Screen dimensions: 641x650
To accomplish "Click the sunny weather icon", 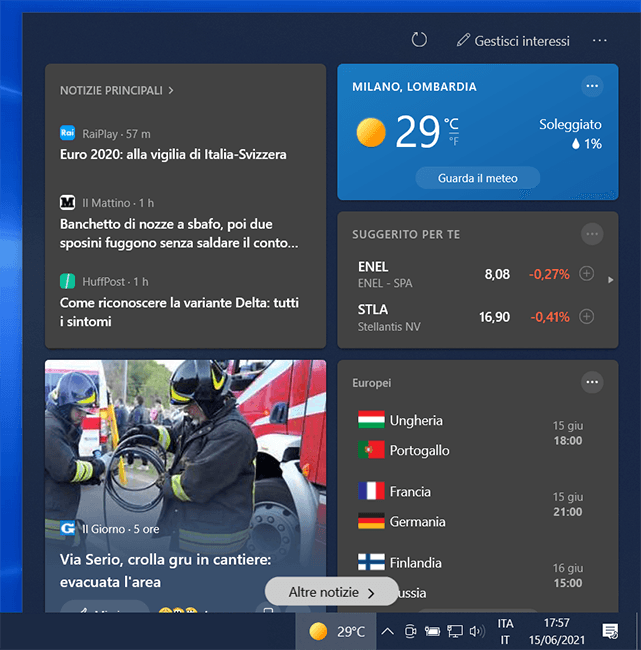I will [371, 132].
